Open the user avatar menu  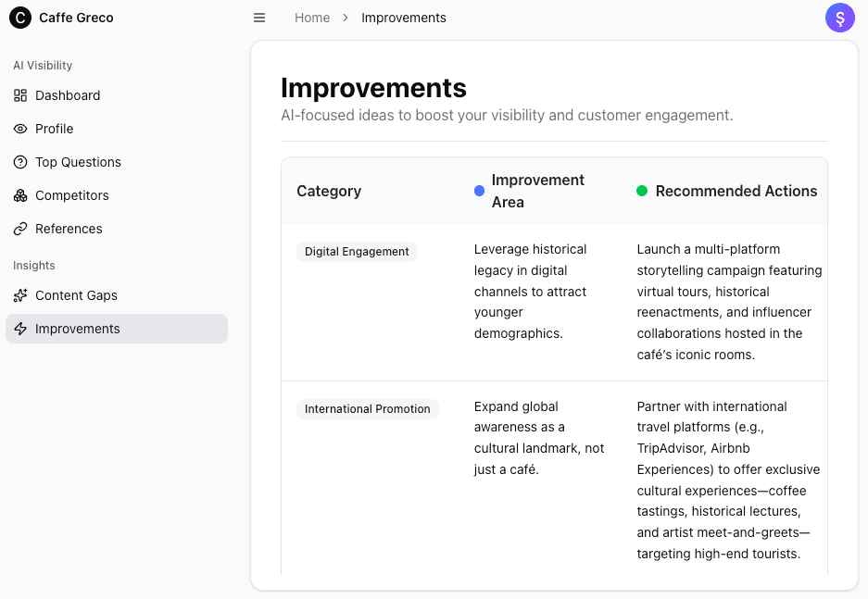(839, 18)
